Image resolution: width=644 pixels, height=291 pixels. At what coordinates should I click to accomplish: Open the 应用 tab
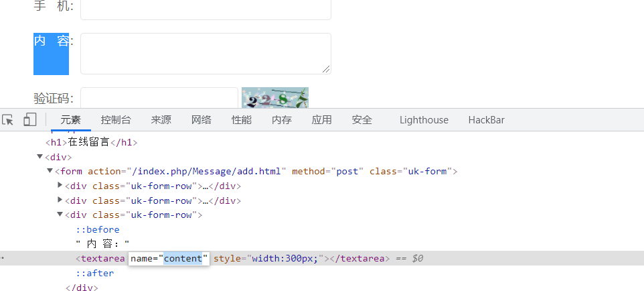(x=321, y=120)
